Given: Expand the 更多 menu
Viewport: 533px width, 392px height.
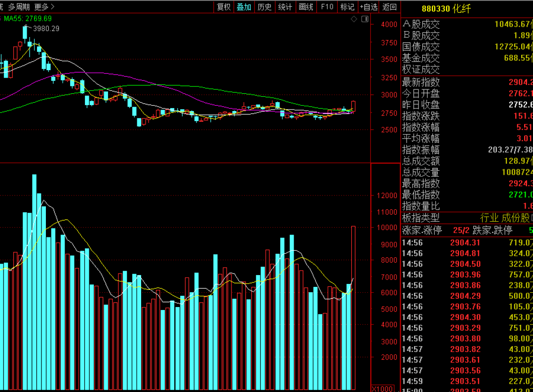Looking at the screenshot, I should point(40,7).
